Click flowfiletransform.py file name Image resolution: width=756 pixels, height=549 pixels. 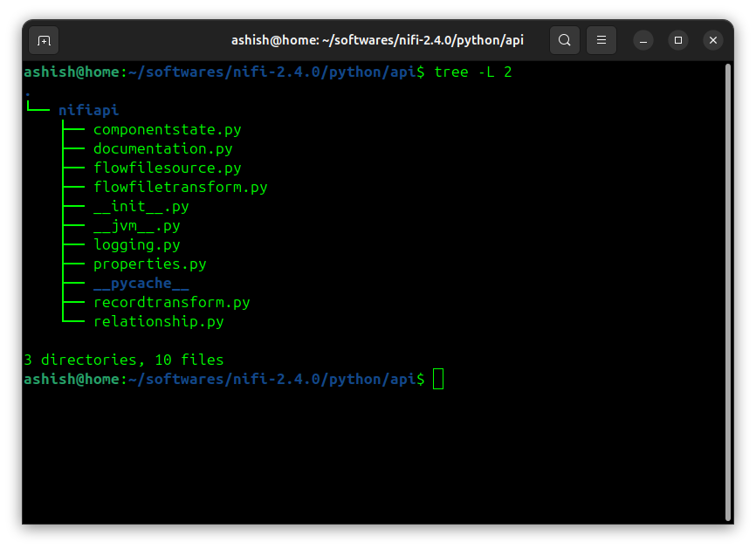tap(180, 187)
